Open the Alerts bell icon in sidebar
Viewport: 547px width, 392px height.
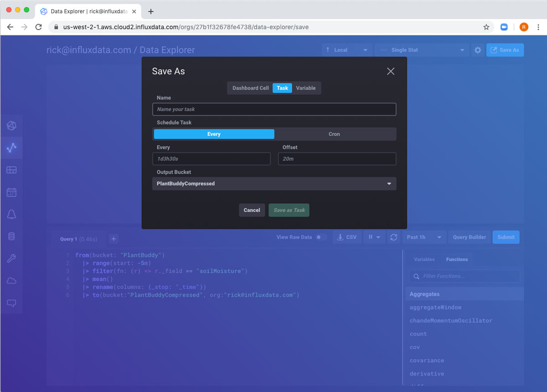click(x=12, y=215)
